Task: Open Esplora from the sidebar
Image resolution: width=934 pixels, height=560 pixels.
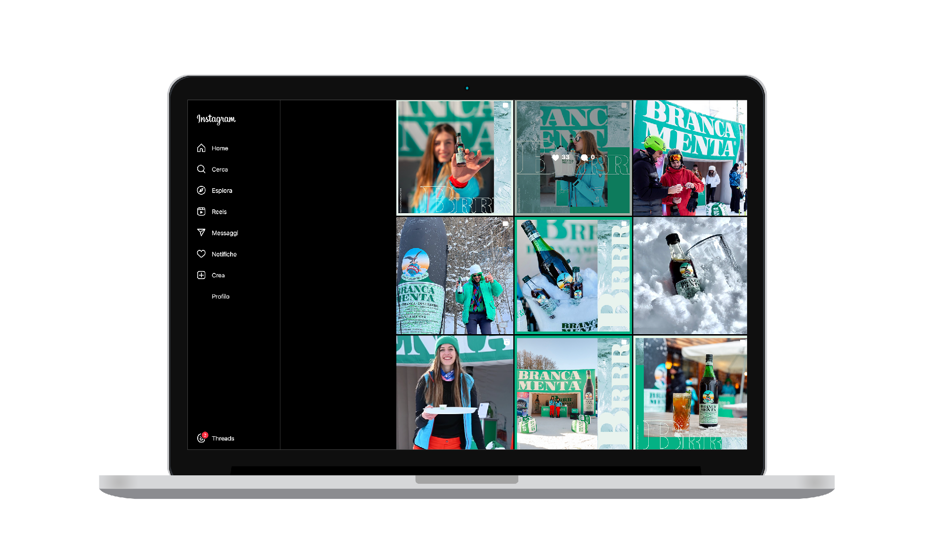Action: click(215, 191)
